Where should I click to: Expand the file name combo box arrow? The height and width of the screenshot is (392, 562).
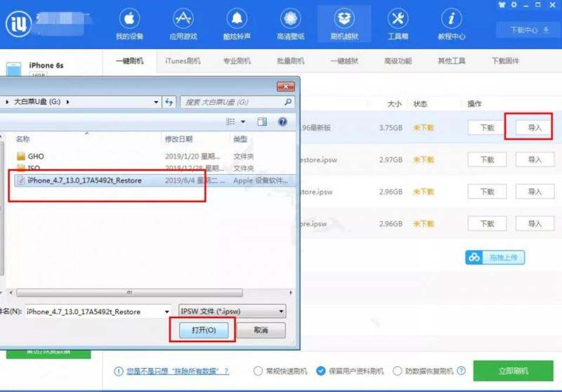[x=167, y=312]
